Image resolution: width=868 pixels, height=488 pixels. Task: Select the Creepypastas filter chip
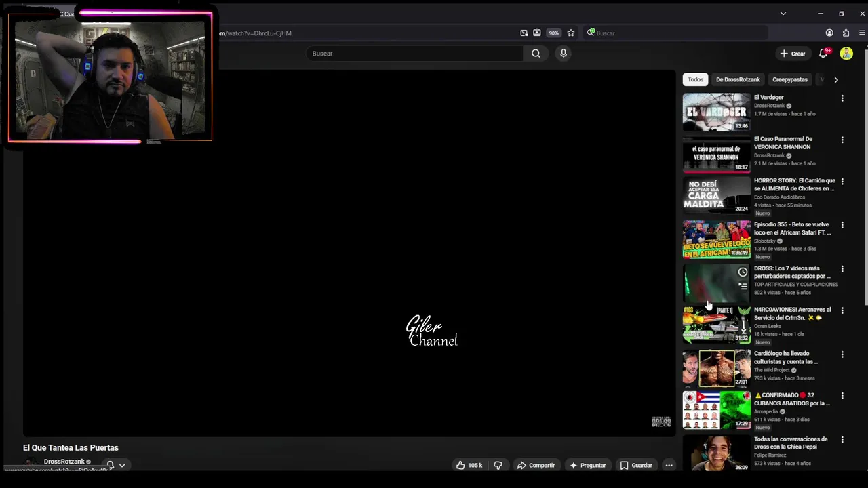pos(790,79)
